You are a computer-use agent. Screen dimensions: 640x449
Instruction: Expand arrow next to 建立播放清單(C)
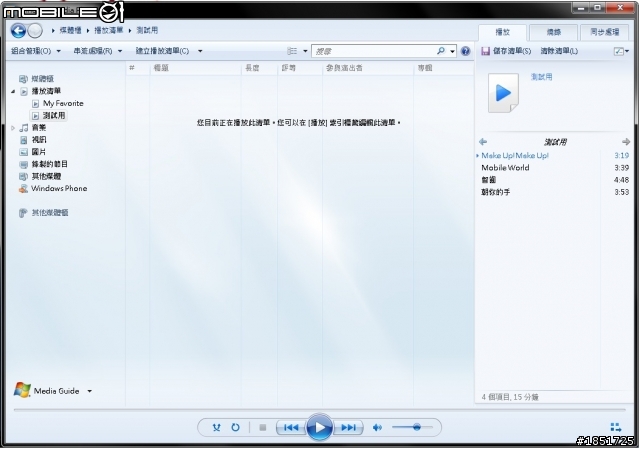point(200,51)
